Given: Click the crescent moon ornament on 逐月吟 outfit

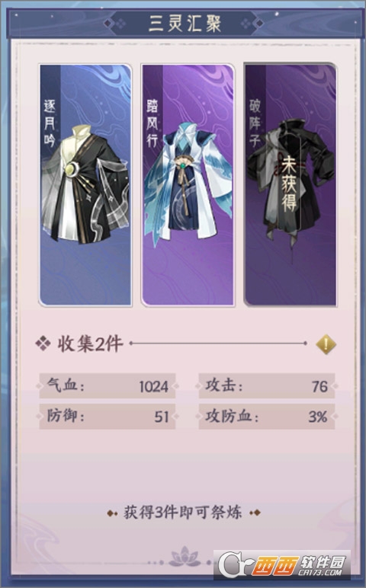Looking at the screenshot, I should [72, 169].
